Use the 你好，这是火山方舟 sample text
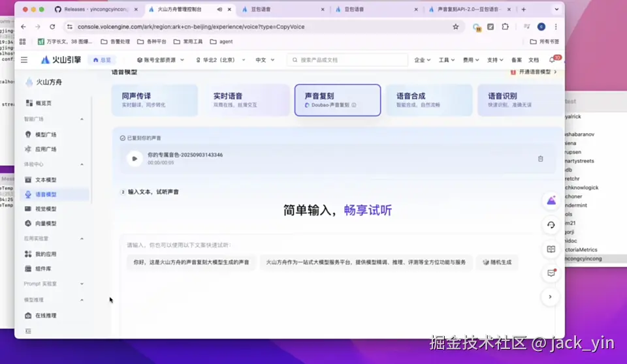The height and width of the screenshot is (364, 627). coord(191,262)
